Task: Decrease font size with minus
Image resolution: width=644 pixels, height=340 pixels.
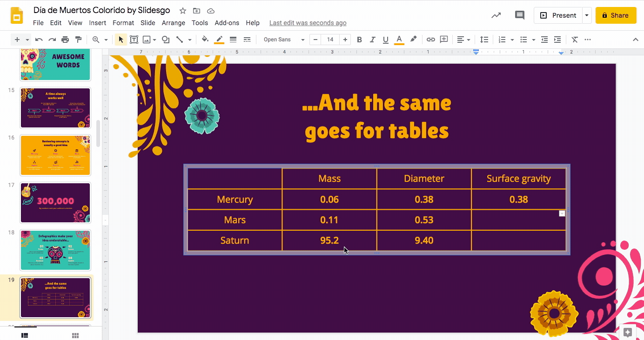Action: [x=315, y=40]
